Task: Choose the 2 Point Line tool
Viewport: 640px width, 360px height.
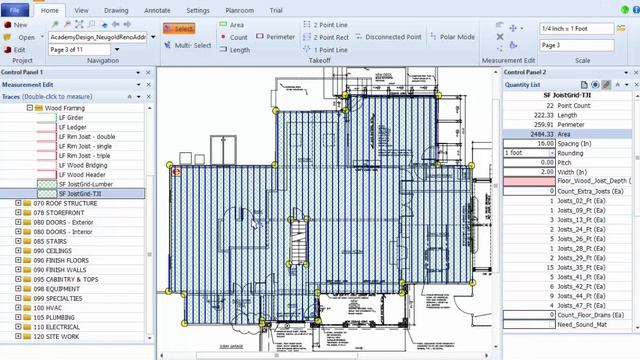Action: click(326, 25)
